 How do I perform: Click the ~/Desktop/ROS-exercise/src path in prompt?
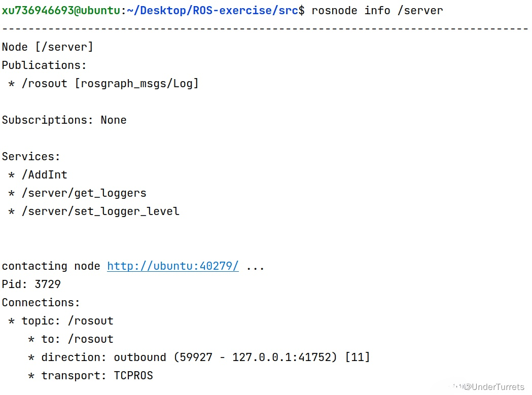pyautogui.click(x=212, y=11)
